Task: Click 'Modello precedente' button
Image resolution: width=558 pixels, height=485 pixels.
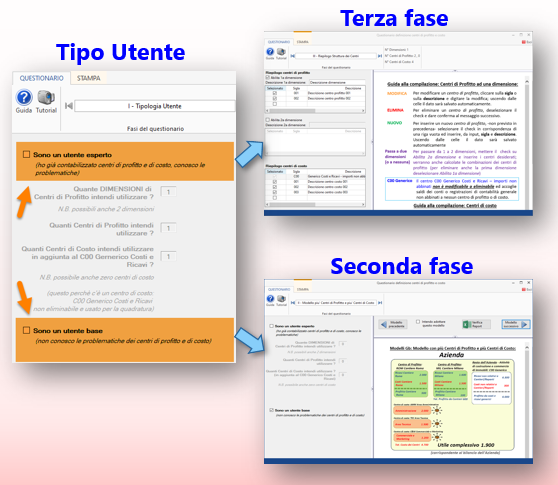Action: coord(393,324)
